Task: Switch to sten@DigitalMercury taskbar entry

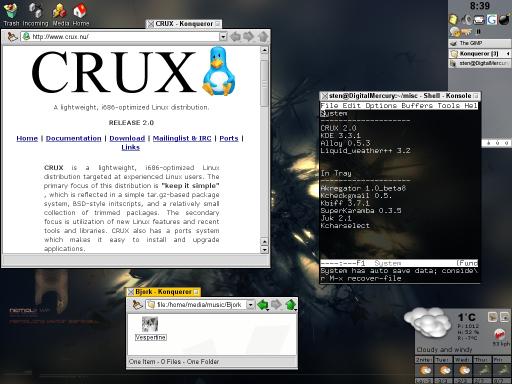Action: (x=480, y=63)
